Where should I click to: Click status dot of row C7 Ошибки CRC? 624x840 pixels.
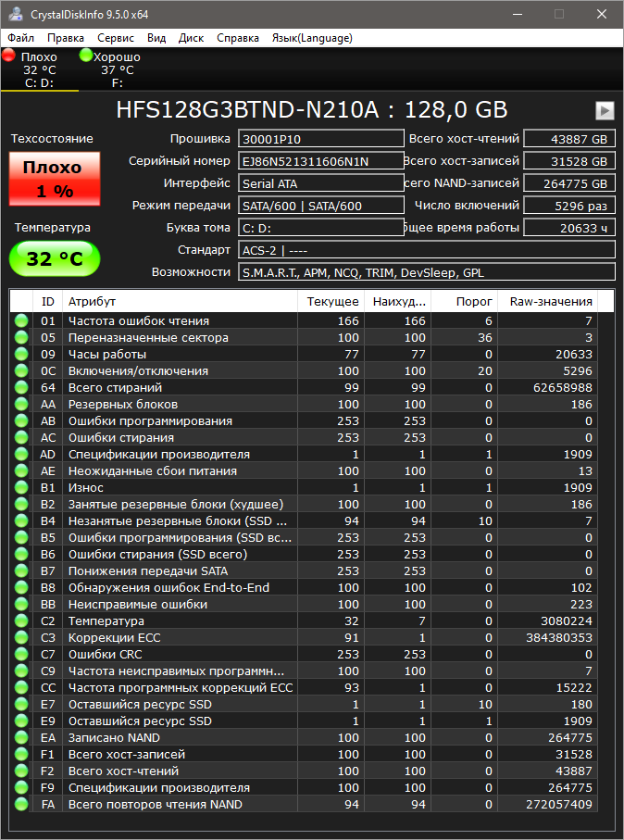click(x=21, y=654)
